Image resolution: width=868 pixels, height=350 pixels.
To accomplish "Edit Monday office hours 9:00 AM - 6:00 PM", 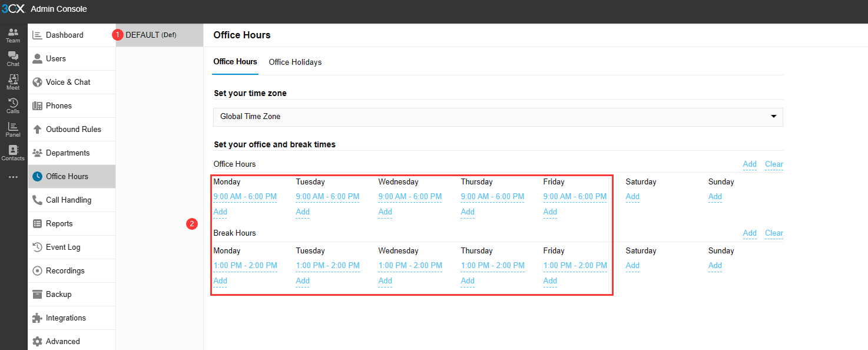I will coord(245,197).
